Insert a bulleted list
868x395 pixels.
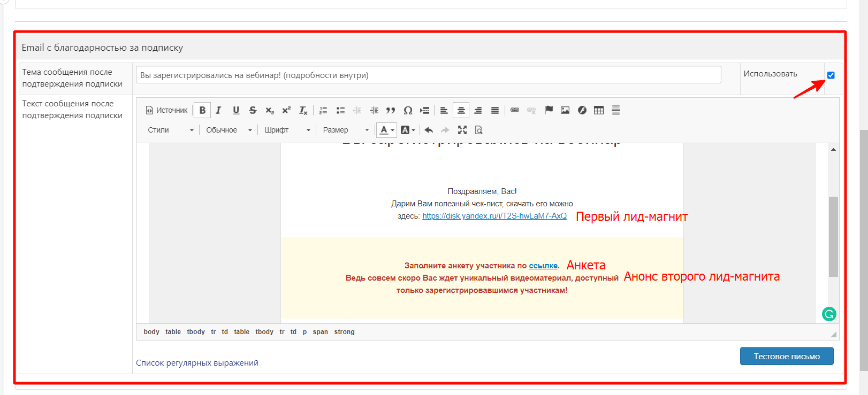pyautogui.click(x=340, y=110)
